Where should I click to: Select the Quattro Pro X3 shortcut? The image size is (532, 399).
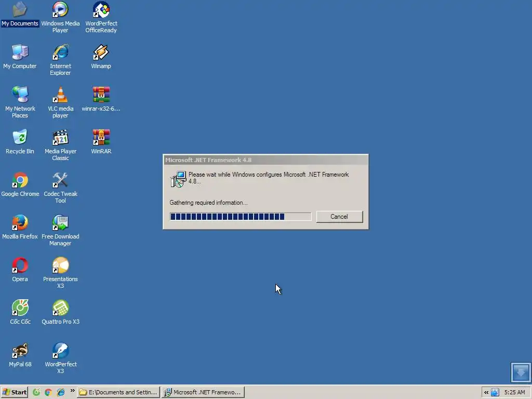pos(60,312)
